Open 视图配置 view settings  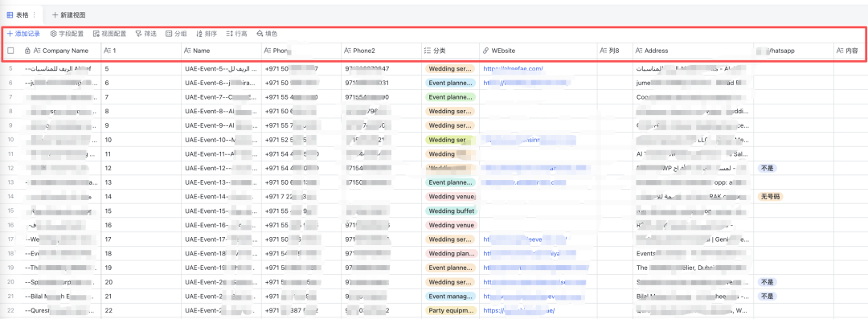coord(109,34)
